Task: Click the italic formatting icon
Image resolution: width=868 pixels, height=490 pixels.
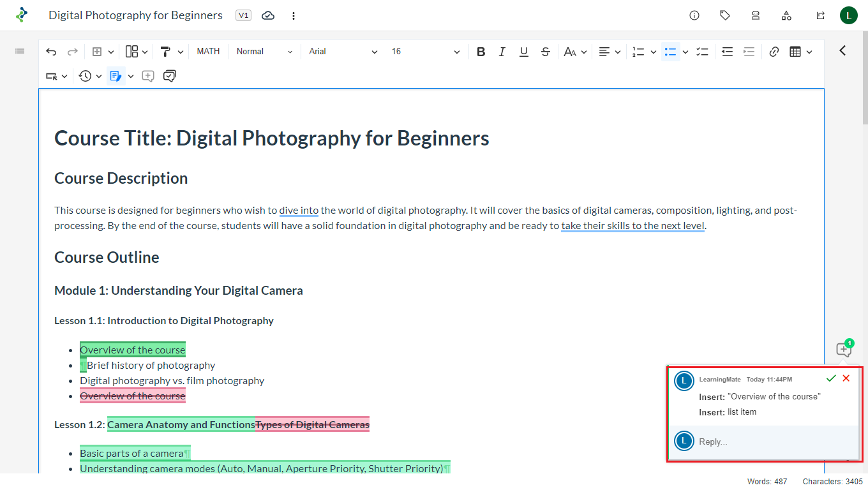Action: click(x=502, y=52)
